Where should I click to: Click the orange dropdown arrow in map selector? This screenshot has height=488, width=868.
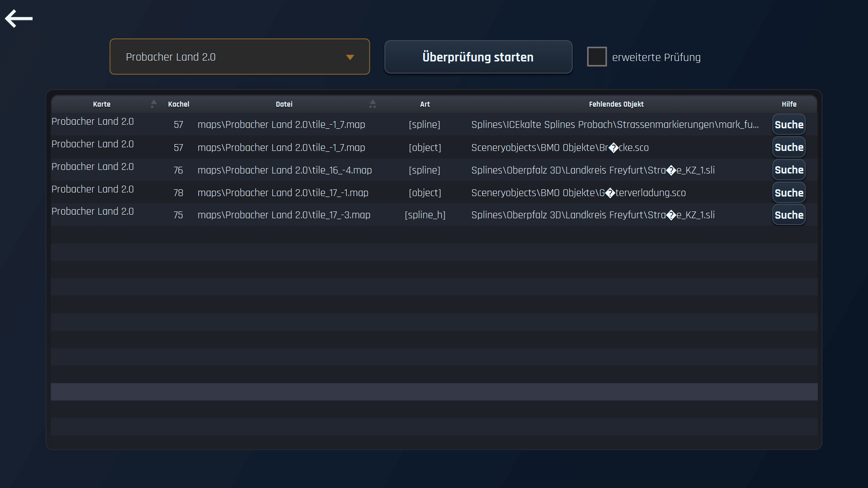[x=350, y=57]
